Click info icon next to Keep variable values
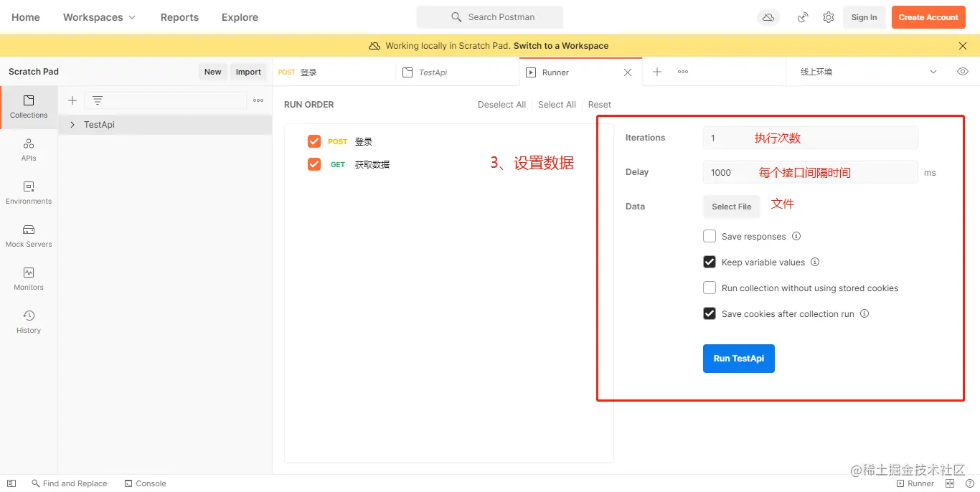Screen dimensions: 980x492 coord(815,262)
